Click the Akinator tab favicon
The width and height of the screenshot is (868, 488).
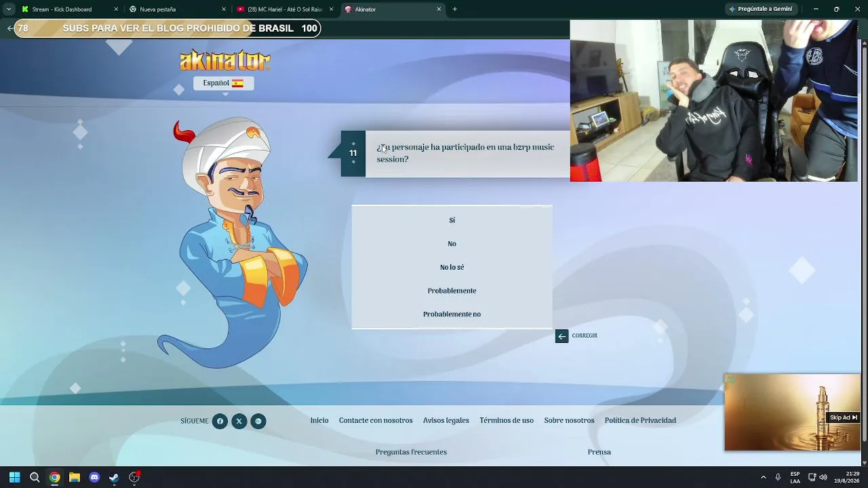point(348,9)
